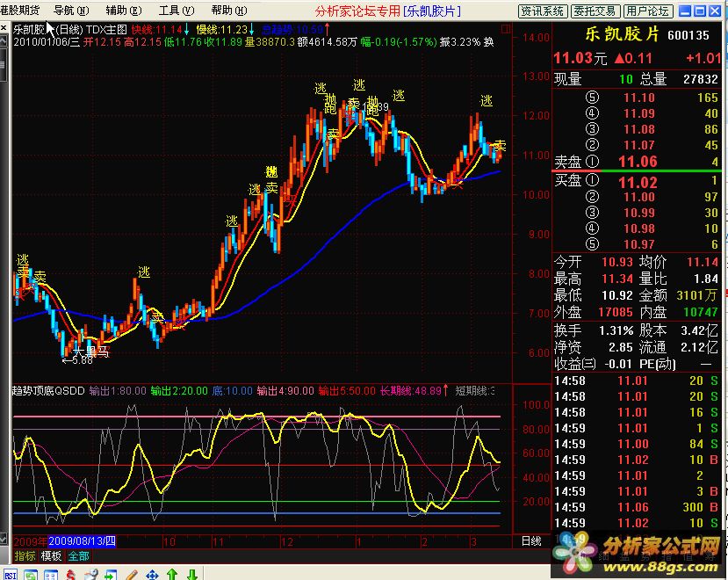The image size is (728, 580).
Task: Click the multi-window layout toolbar icon
Action: coord(51,576)
